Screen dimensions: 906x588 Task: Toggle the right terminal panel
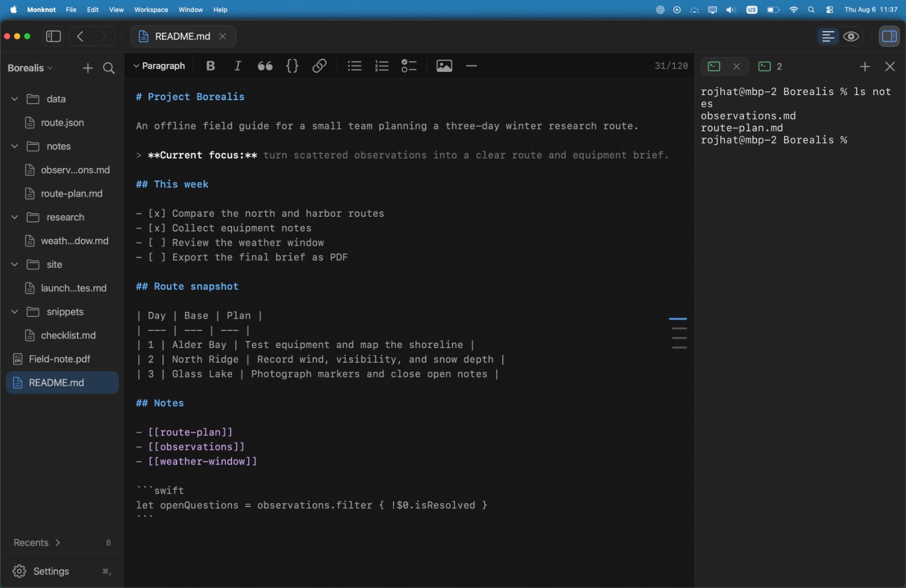point(889,36)
